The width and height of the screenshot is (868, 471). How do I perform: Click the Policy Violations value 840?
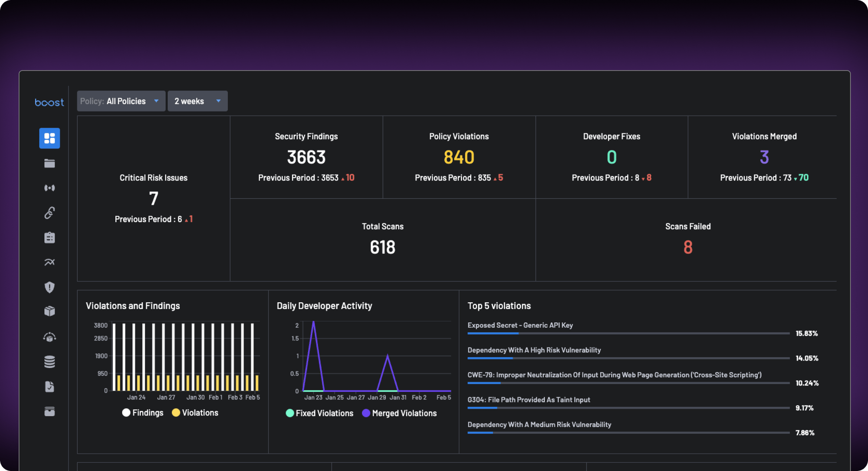click(459, 157)
